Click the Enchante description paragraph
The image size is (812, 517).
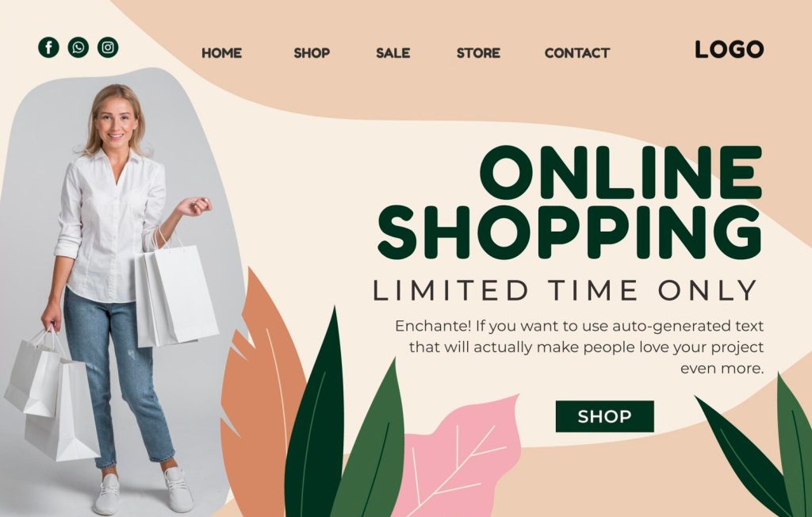click(579, 347)
